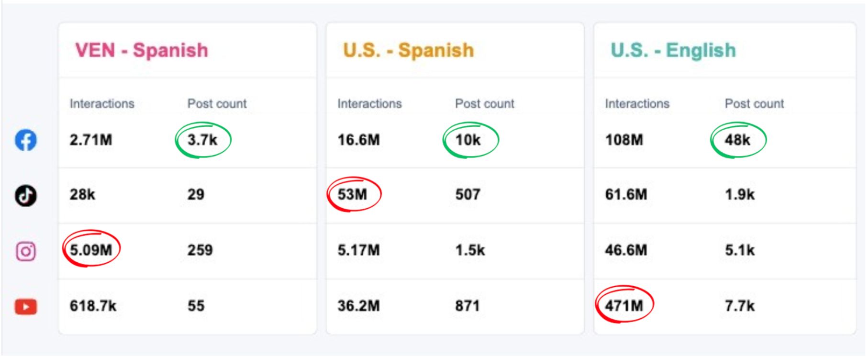
Task: Click the circled 5.09M Instagram interactions value
Action: pos(91,250)
